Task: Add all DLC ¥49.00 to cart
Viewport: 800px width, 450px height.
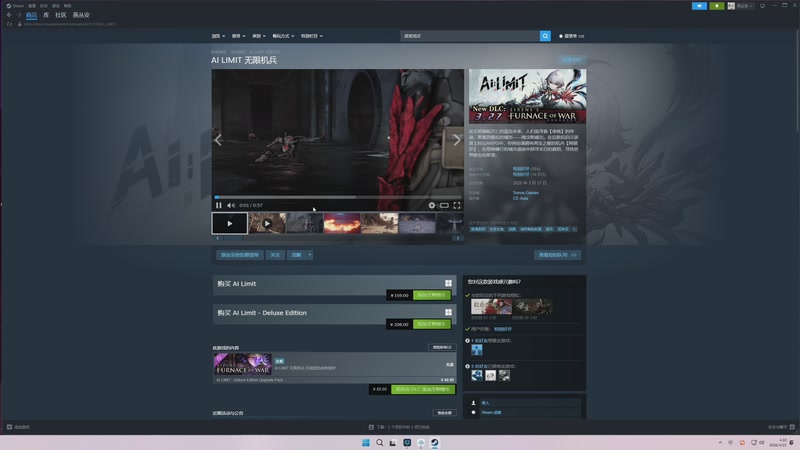Action: [x=423, y=389]
